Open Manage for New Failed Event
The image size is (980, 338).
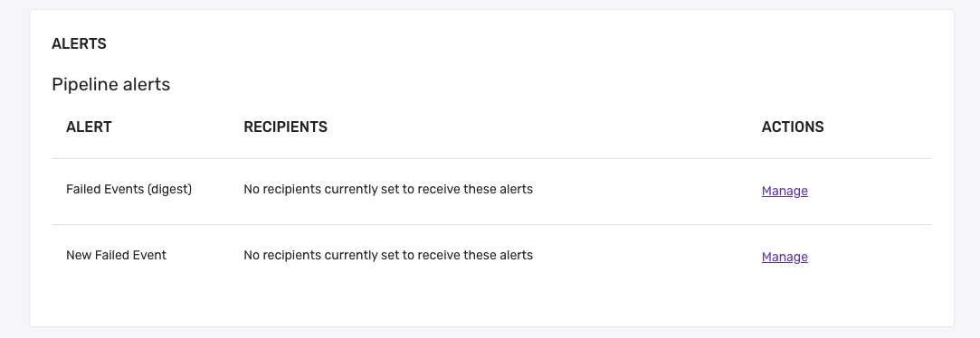tap(785, 258)
